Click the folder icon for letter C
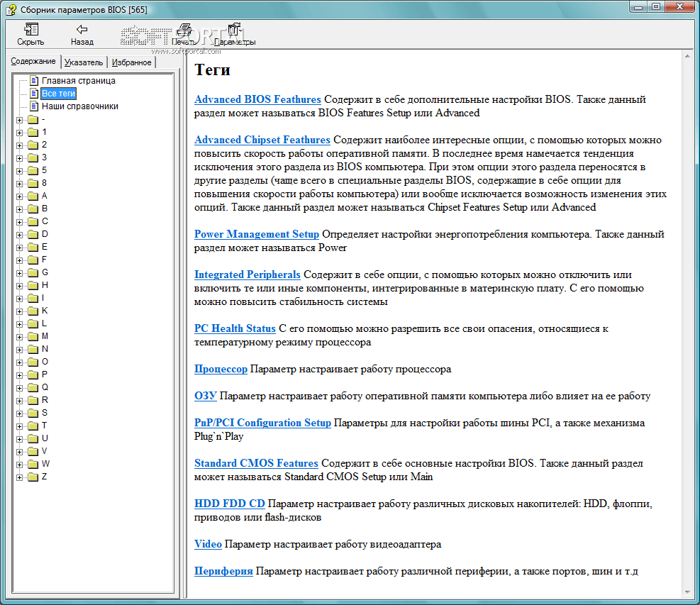Viewport: 700px width, 605px height. pos(33,221)
